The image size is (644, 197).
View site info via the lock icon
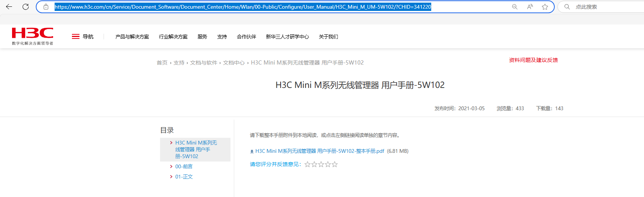pos(46,7)
